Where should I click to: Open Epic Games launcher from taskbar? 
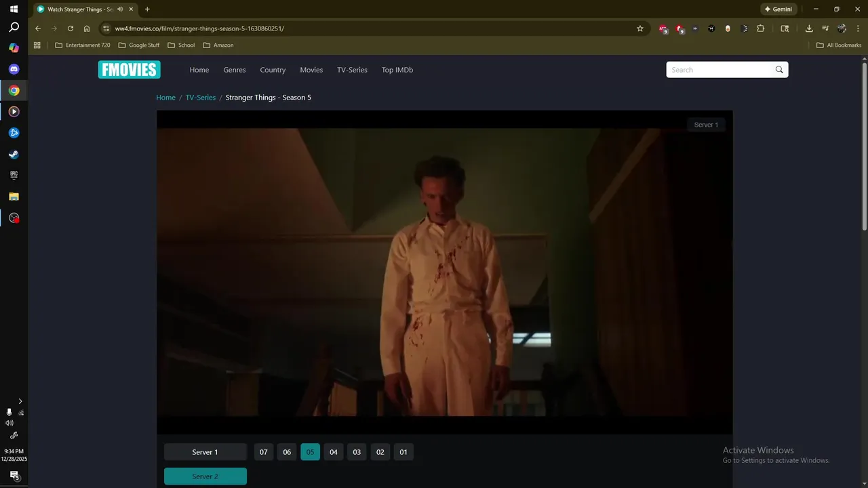pos(14,175)
